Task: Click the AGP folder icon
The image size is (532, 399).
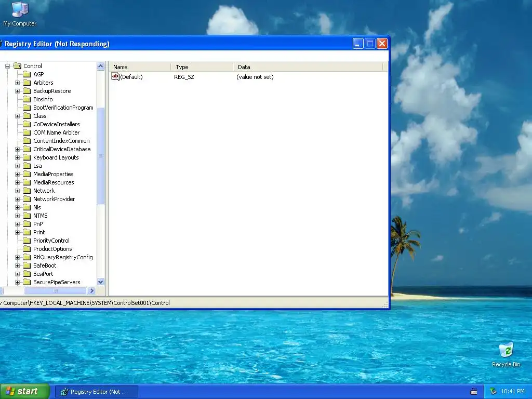Action: point(27,74)
